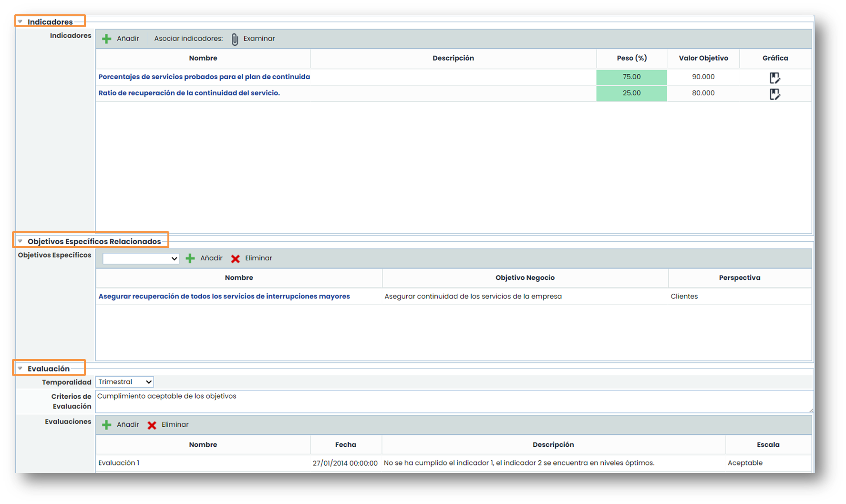This screenshot has height=504, width=846.
Task: Open Ratio de recuperación de la continuidad link
Action: (189, 93)
